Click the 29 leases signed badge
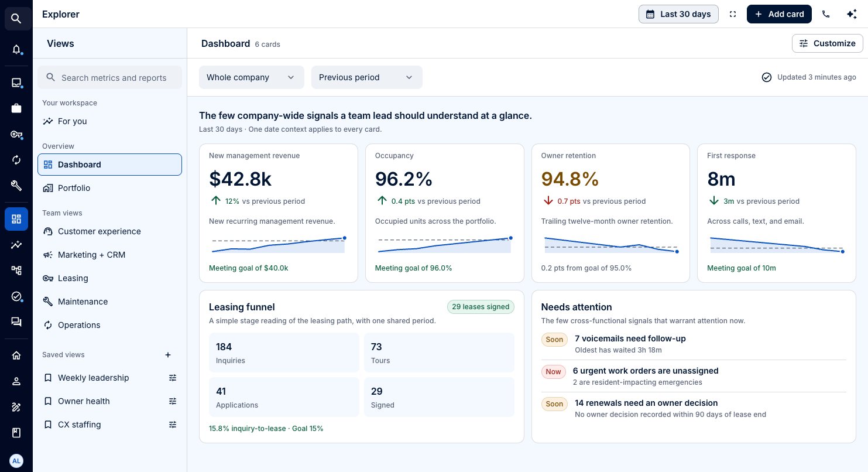Screen dimensions: 868x472 481,307
